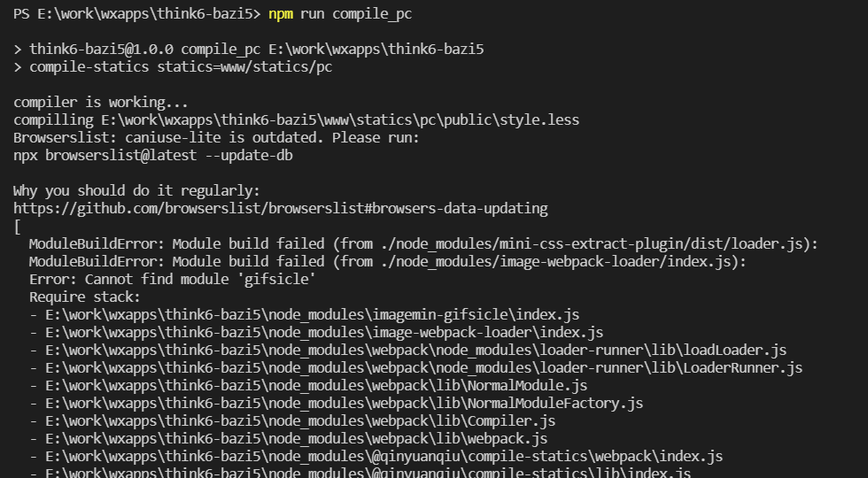The height and width of the screenshot is (478, 868).
Task: Click the browserslist GitHub URL link
Action: pos(281,209)
